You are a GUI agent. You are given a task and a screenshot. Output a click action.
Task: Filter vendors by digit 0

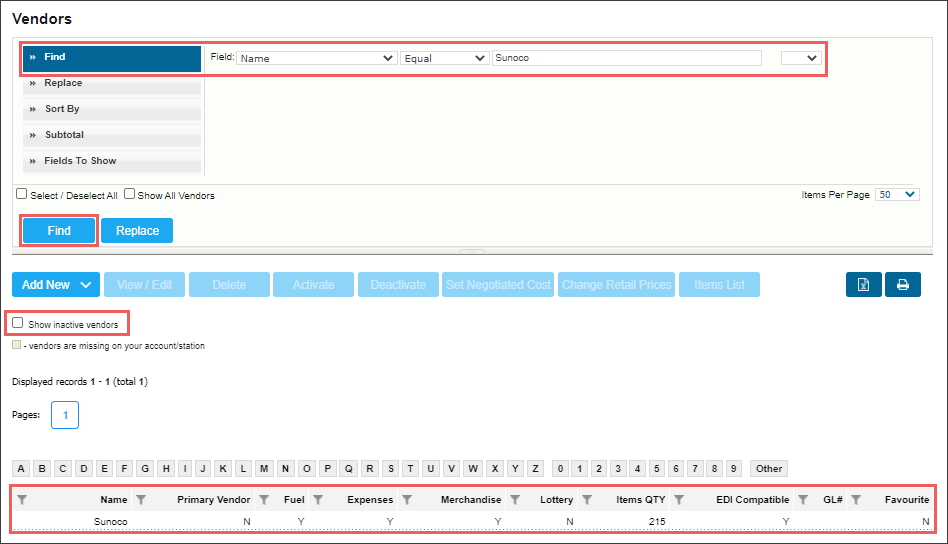[560, 468]
